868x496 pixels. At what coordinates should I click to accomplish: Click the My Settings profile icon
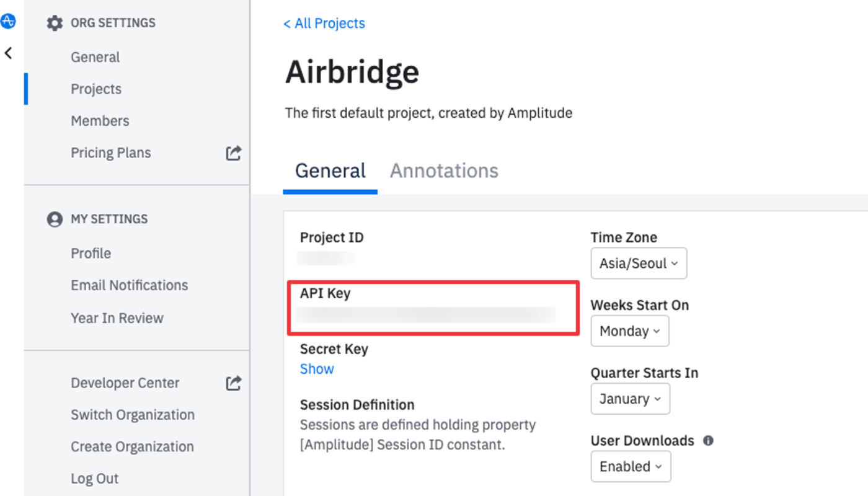pyautogui.click(x=55, y=219)
